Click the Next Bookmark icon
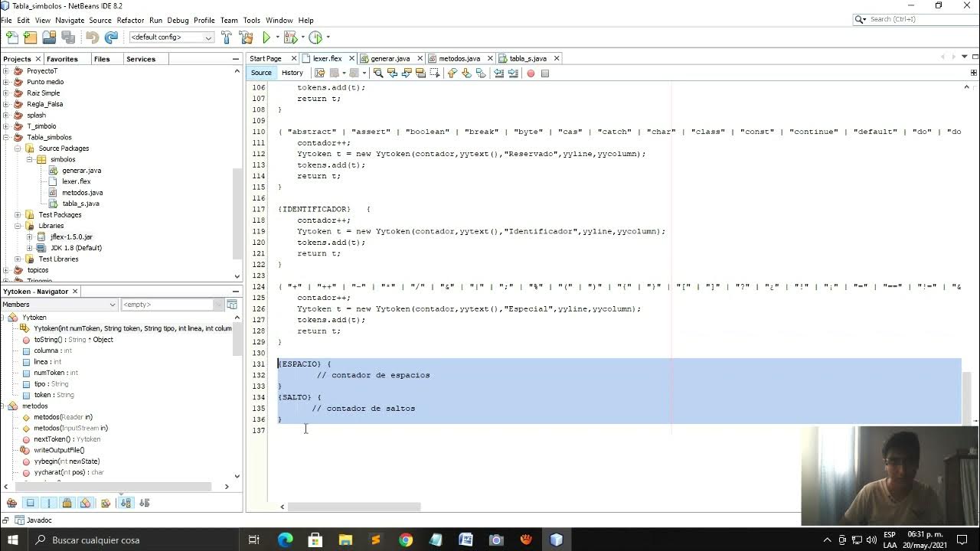Viewport: 980px width, 551px height. point(466,73)
